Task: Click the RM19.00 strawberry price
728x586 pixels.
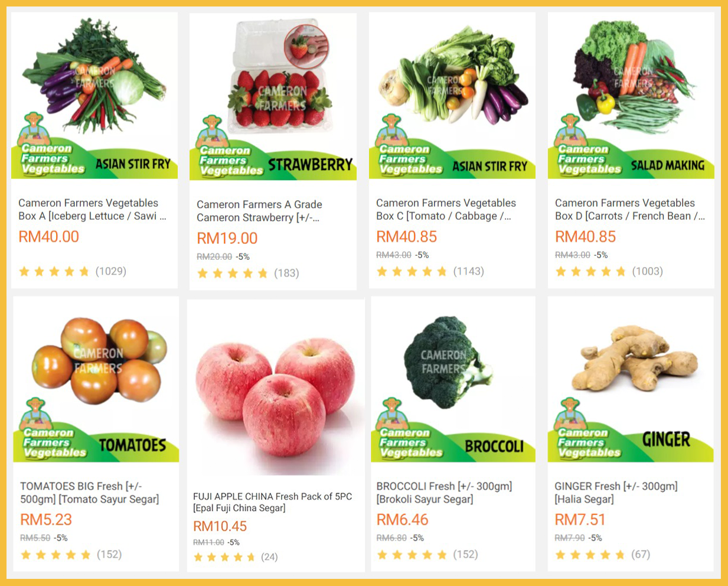Action: click(x=227, y=239)
